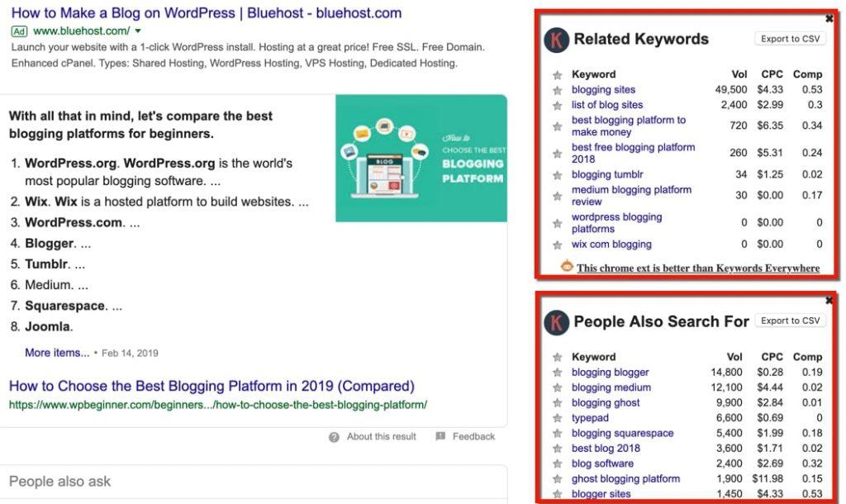Open the 'blog software' keyword link
Screen dimensions: 846x504
[602, 463]
